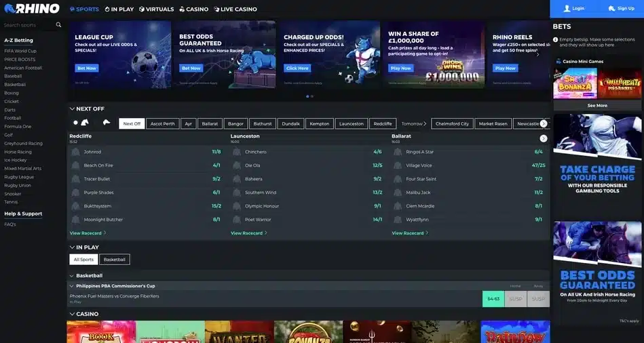
Task: Click the arrow beside Ballarat race
Action: pos(544,139)
